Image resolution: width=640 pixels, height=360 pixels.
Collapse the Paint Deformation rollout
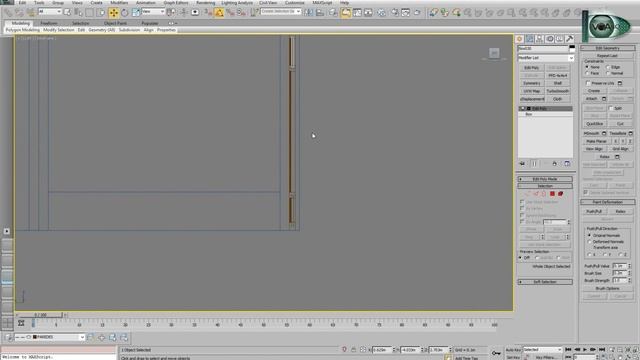[x=607, y=202]
